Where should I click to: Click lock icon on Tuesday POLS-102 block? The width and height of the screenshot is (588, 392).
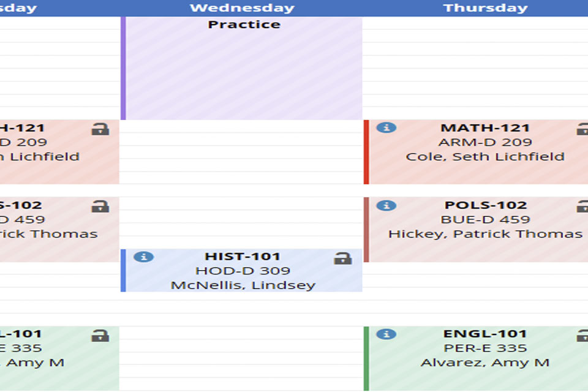100,206
